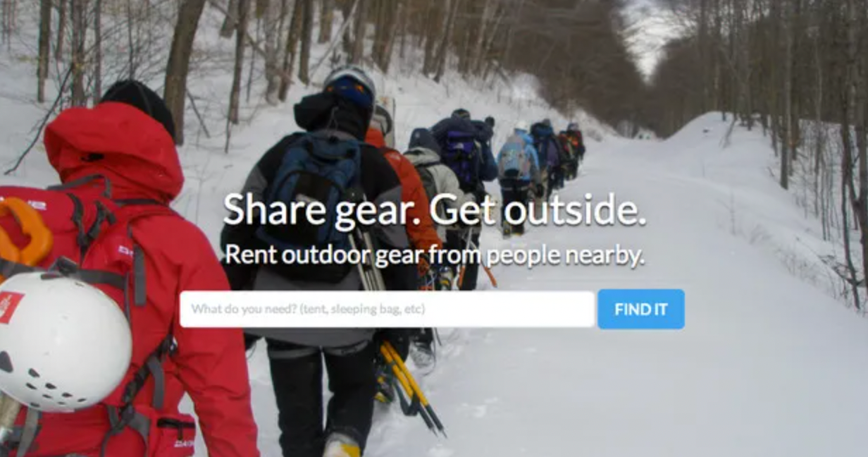Click the red hood of the nearest hiker

coord(111,150)
